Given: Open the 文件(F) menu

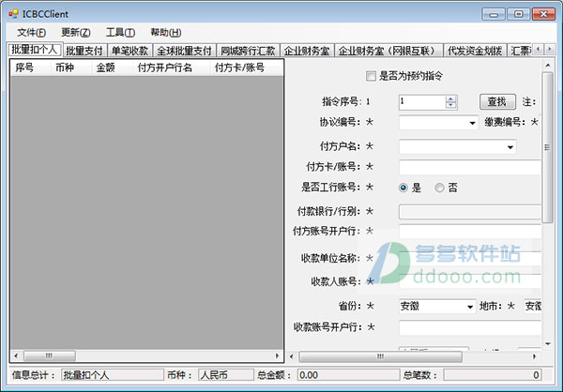Looking at the screenshot, I should [31, 33].
